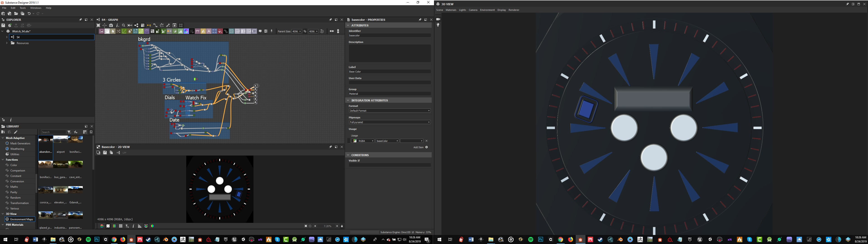Screen dimensions: 868x244
Task: Toggle the width-height size link icon
Action: click(305, 31)
